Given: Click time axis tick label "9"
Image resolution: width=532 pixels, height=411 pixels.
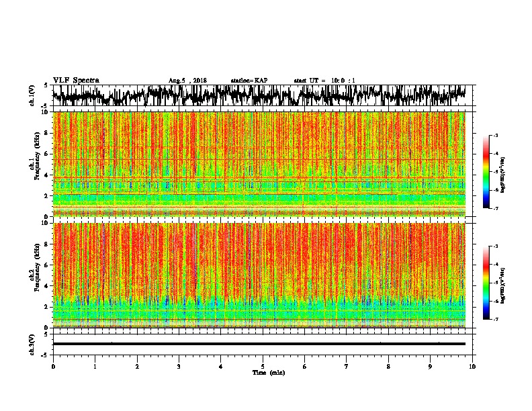Looking at the screenshot, I should (430, 367).
